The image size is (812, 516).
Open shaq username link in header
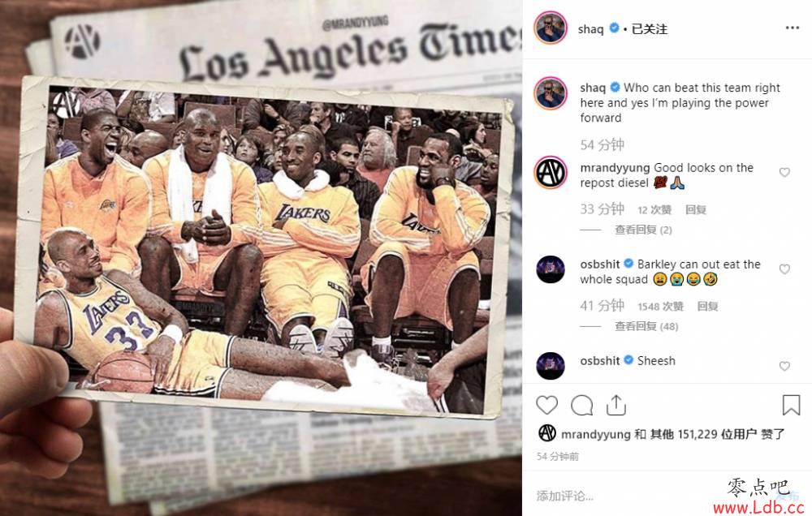[591, 29]
